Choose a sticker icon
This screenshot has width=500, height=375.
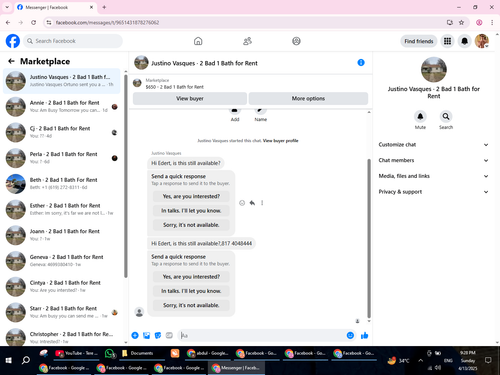(x=158, y=335)
